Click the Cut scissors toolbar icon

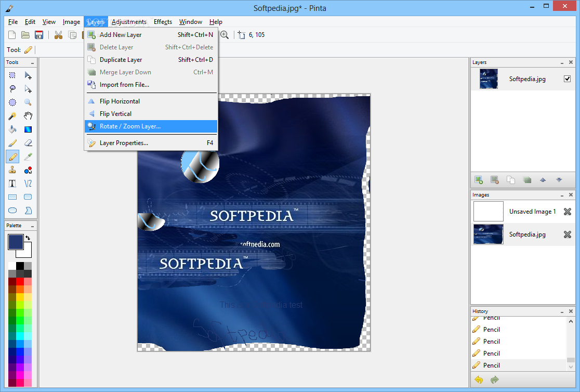[x=58, y=35]
